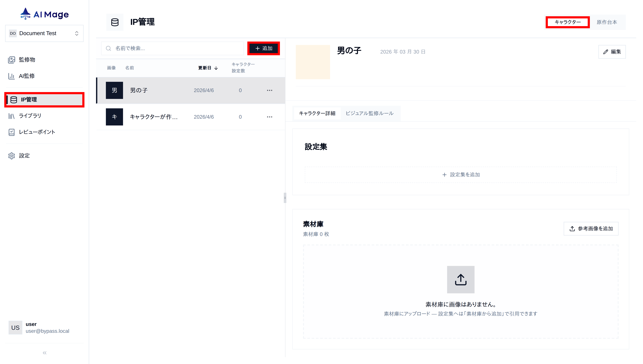Focus the 名前で検索 search field

tap(172, 48)
